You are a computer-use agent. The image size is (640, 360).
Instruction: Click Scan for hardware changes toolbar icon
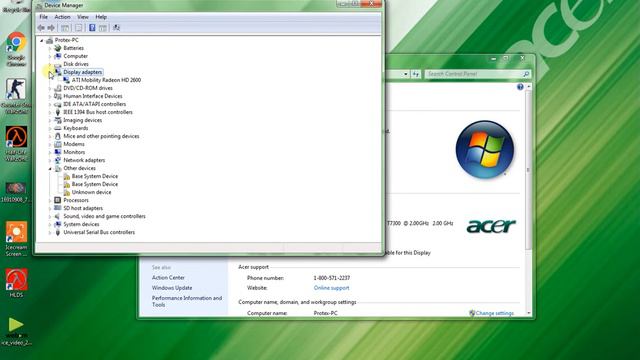pos(116,28)
